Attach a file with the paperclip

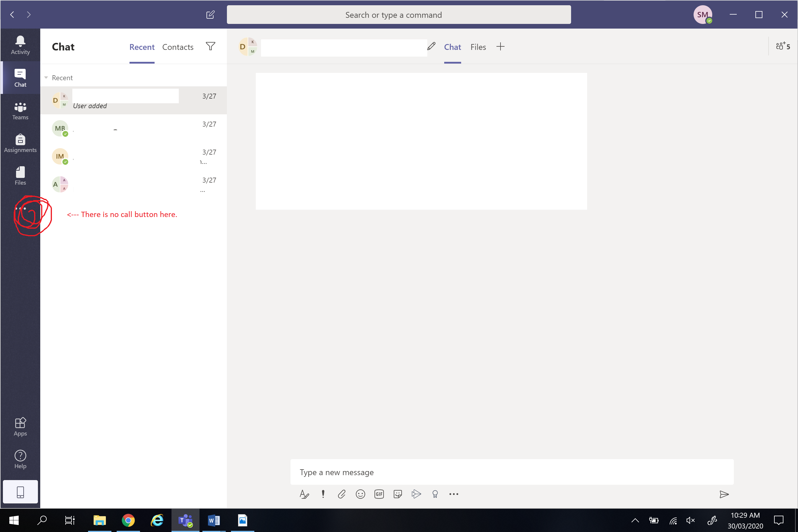(x=342, y=494)
